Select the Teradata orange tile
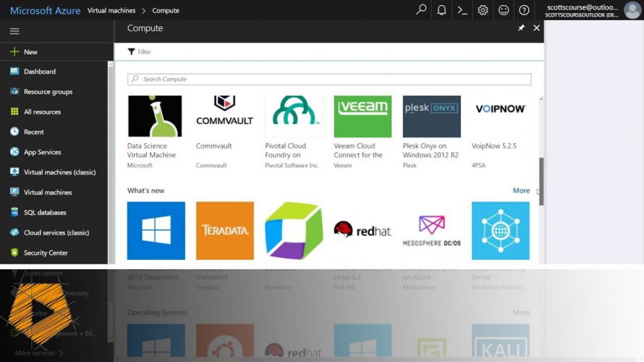The image size is (644, 362). coord(224,230)
